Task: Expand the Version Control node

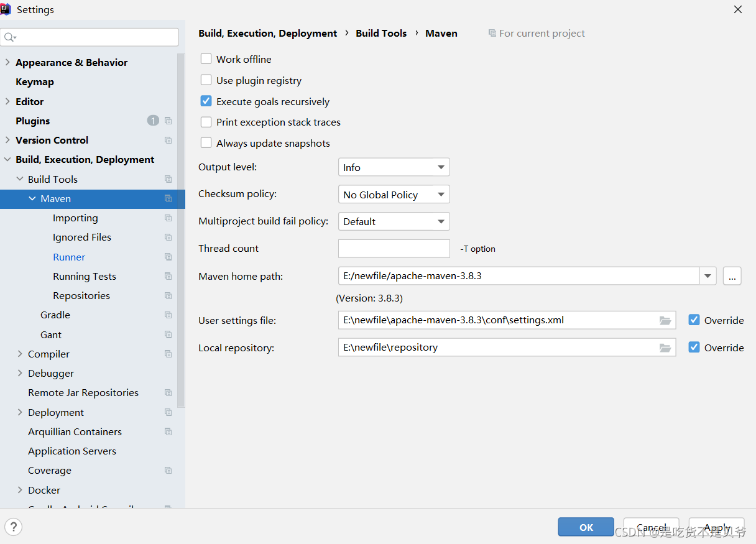Action: [7, 140]
